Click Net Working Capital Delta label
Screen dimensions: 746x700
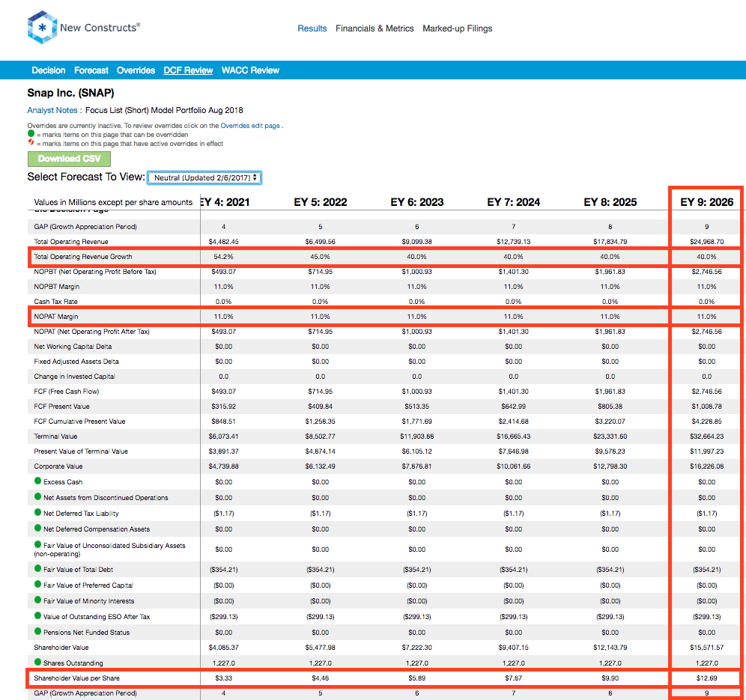(73, 347)
